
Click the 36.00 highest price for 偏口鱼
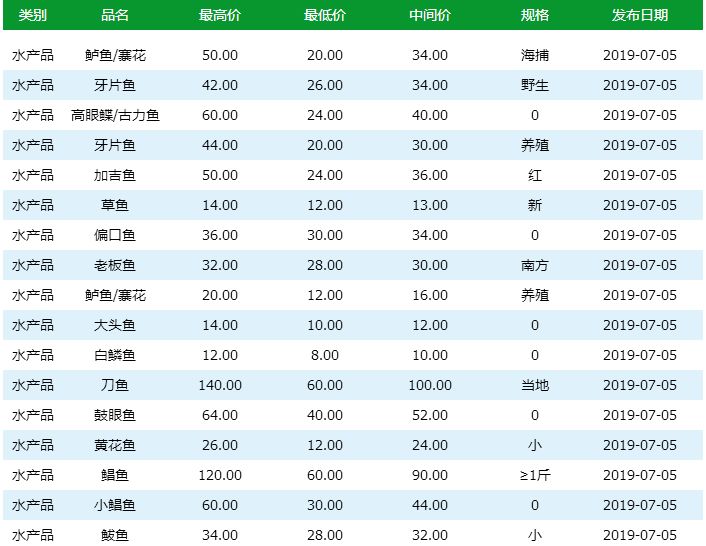[220, 235]
